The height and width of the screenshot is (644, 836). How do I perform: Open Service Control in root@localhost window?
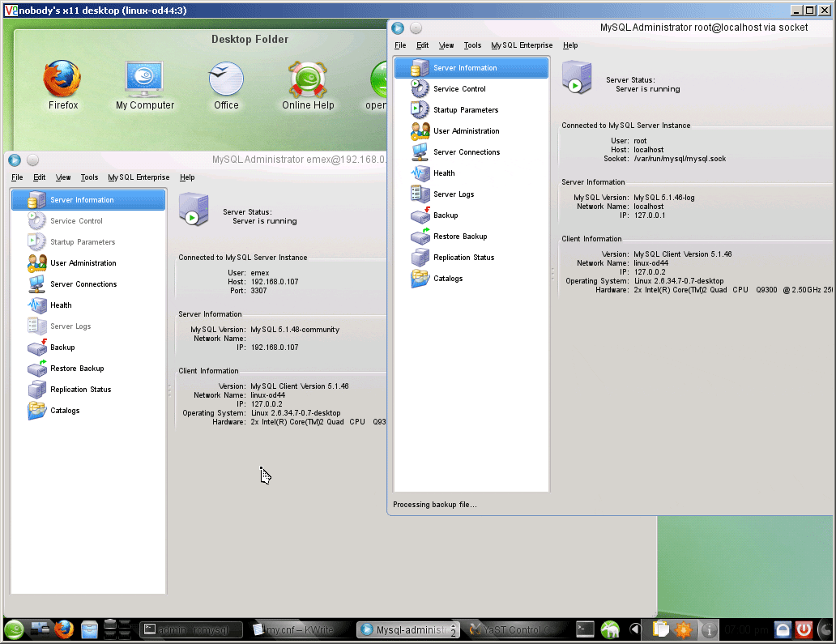coord(459,89)
